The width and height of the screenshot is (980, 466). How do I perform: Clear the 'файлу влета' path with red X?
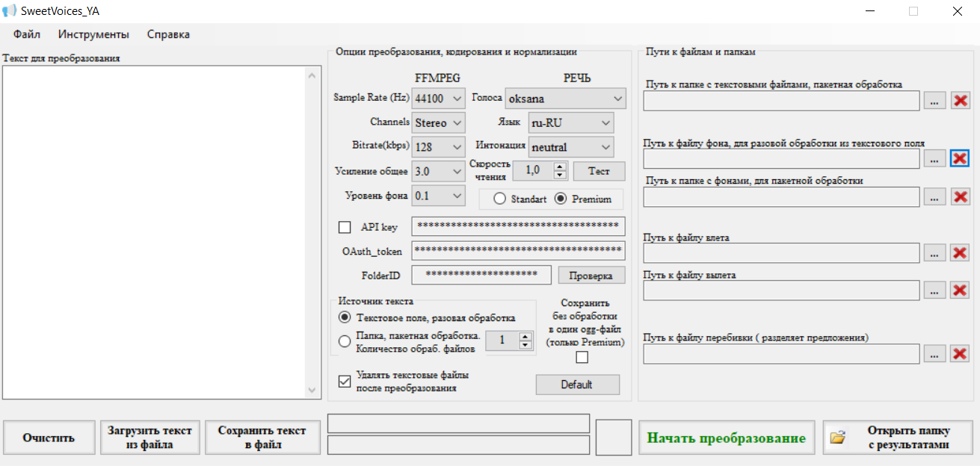point(960,253)
